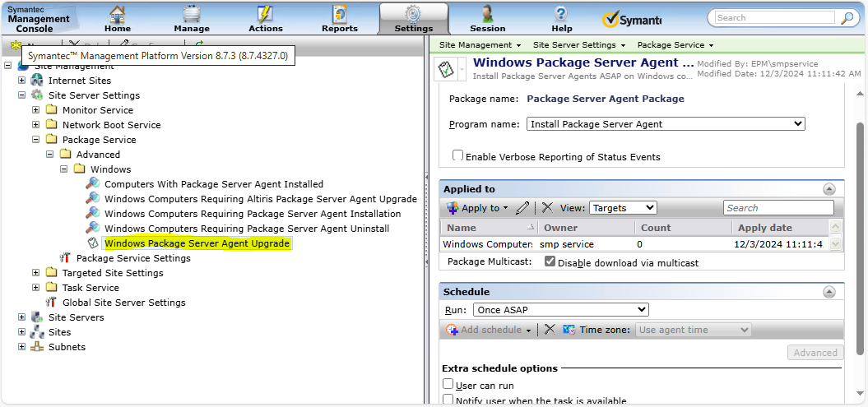Uncheck Disable download via multicast
The image size is (868, 407).
click(550, 261)
